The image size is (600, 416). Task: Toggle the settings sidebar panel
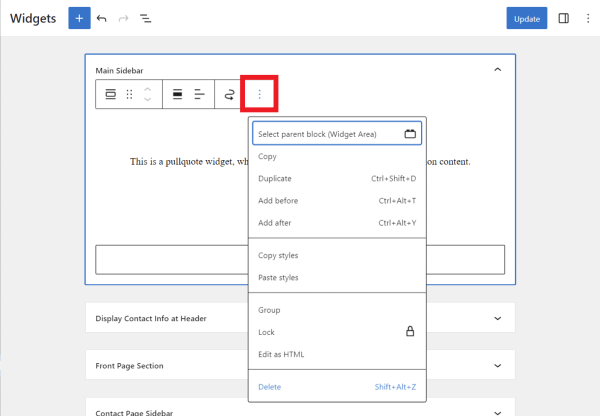point(564,18)
